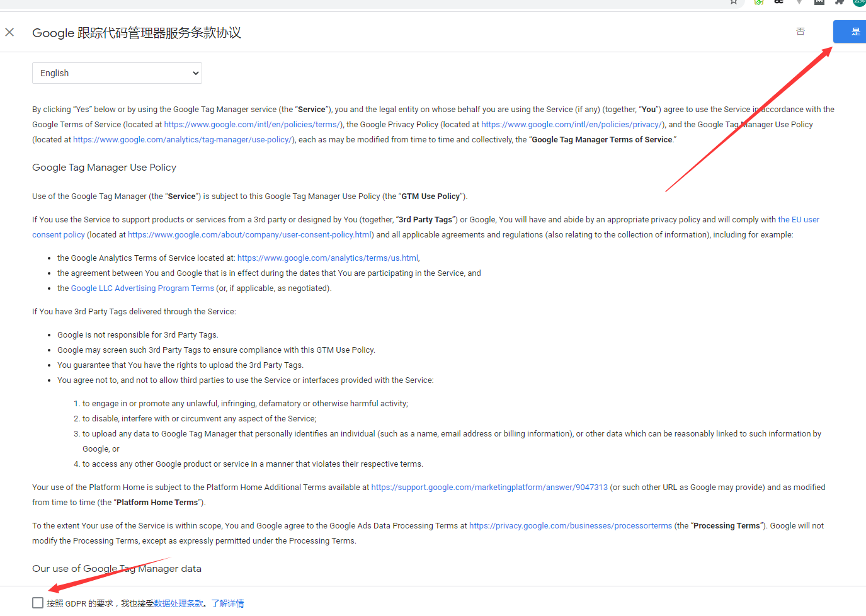Screen dimensions: 866x616
Task: Click the bold text "Google Tag Manager Terms of Service"
Action: click(602, 140)
